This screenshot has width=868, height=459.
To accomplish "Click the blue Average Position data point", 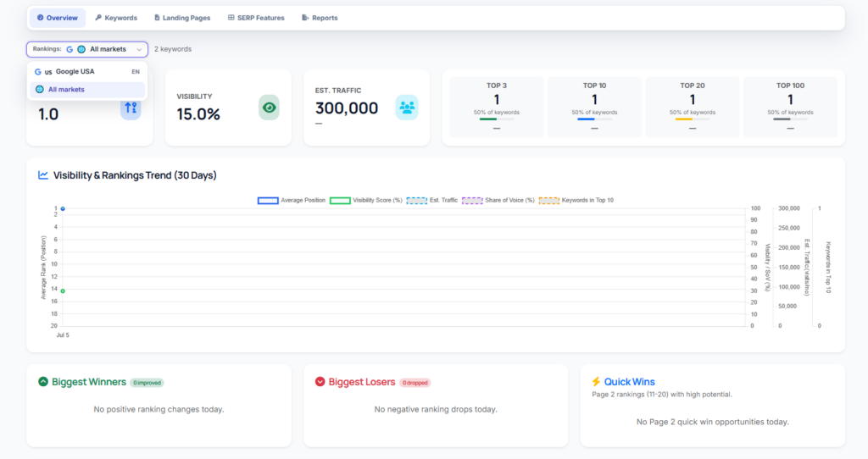I will 63,208.
